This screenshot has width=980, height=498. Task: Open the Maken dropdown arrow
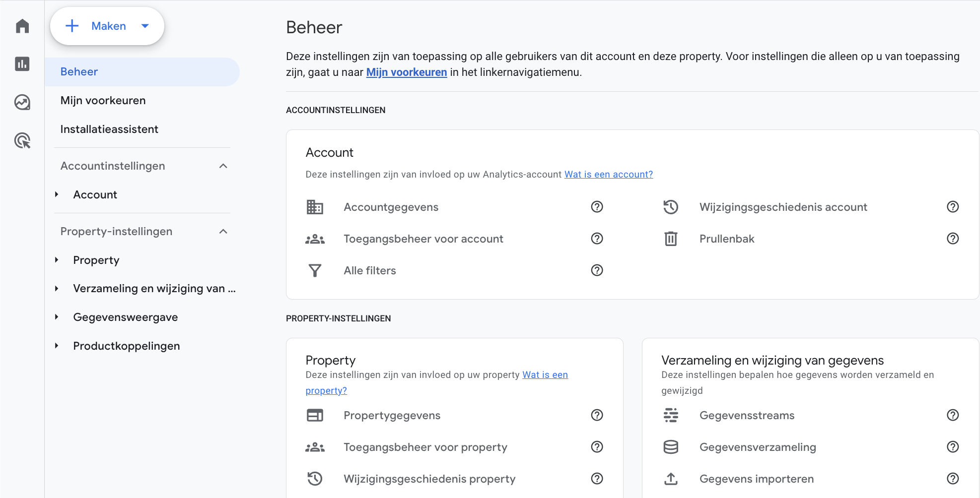(145, 26)
